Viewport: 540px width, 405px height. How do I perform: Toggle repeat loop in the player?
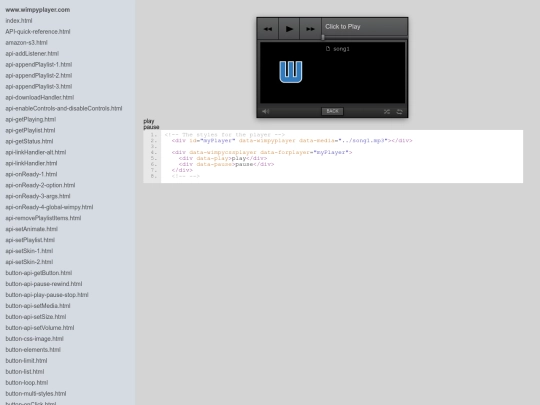point(399,112)
